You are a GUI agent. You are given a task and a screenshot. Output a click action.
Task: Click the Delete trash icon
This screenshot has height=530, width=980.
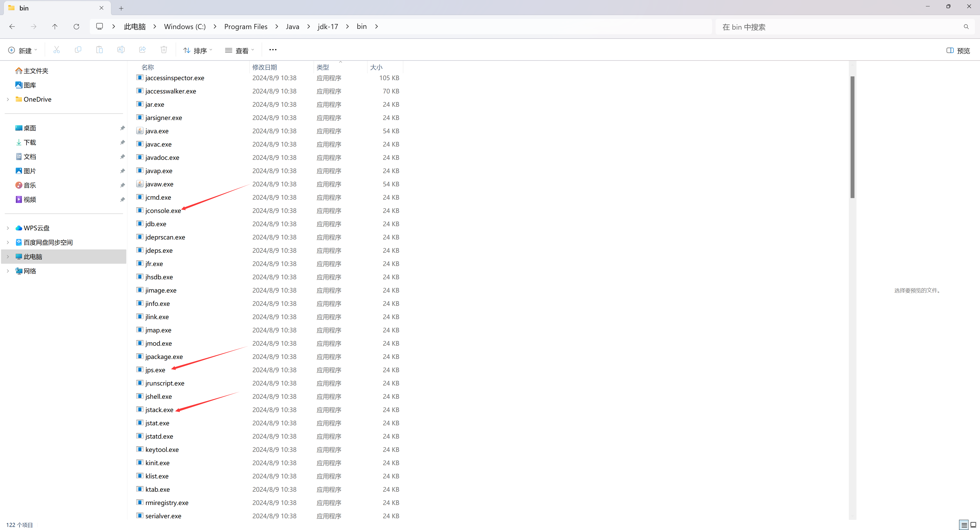pos(164,50)
